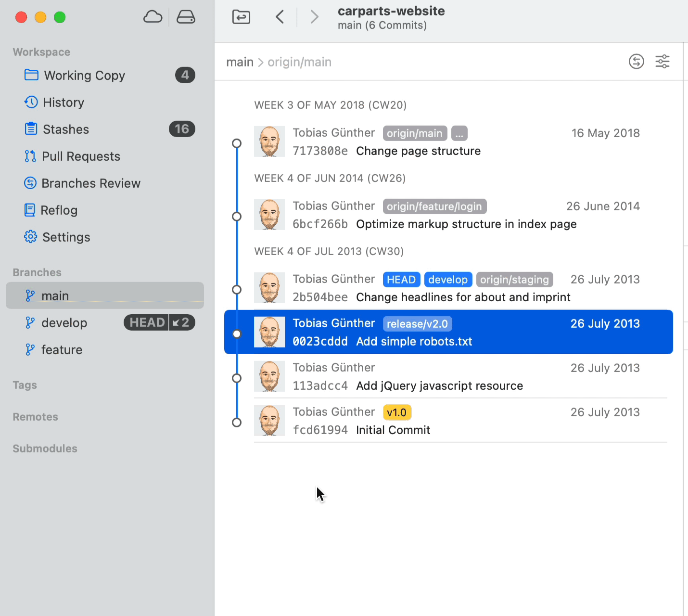The width and height of the screenshot is (688, 616).
Task: Open the Stashes list
Action: tap(65, 129)
